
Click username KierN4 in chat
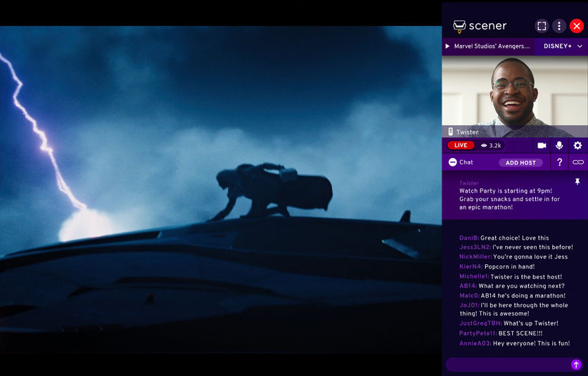(x=471, y=266)
